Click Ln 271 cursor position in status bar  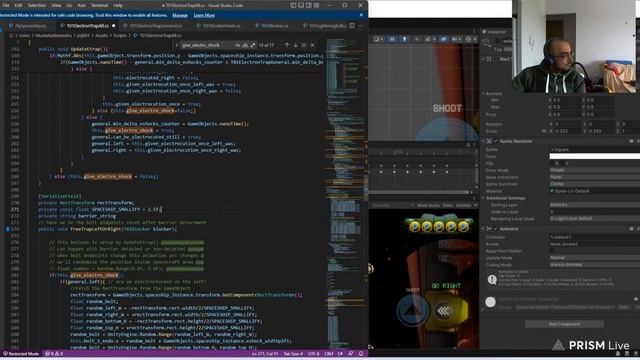265,354
